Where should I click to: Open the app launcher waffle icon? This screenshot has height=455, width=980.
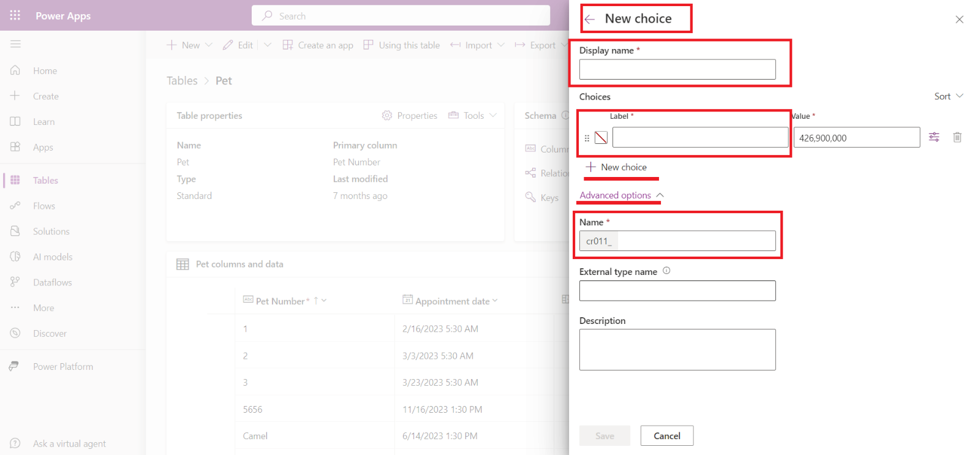(15, 15)
